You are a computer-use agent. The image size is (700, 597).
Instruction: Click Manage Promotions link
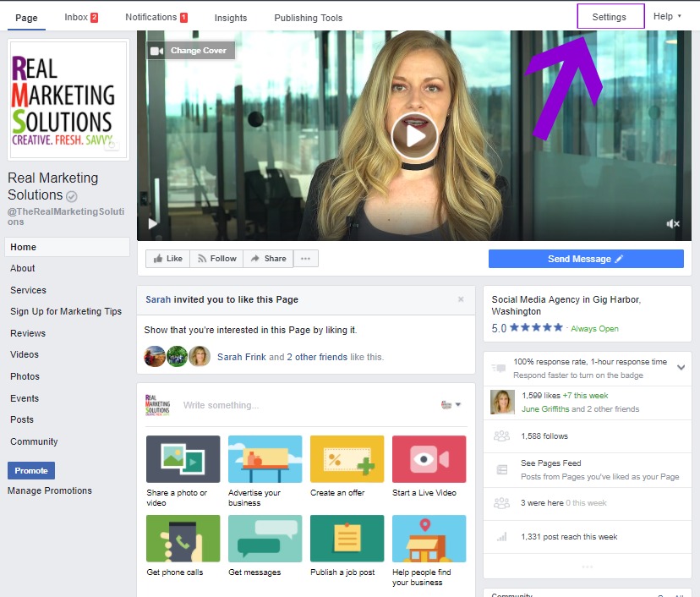click(x=50, y=490)
